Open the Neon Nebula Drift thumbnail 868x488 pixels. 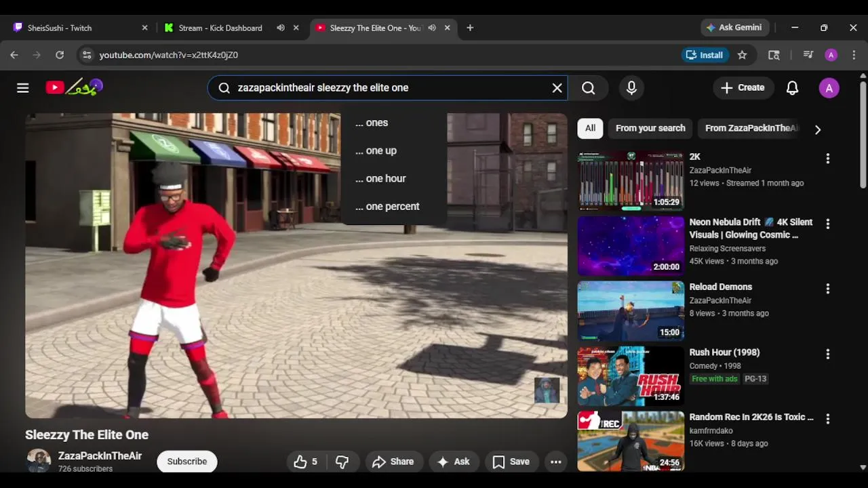click(631, 245)
